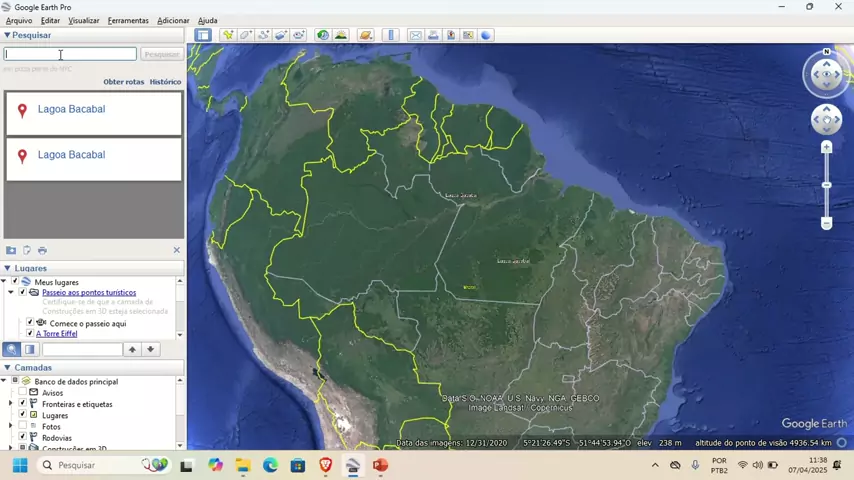Viewport: 854px width, 480px height.
Task: Enable the Avisos layer checkbox
Action: pos(22,392)
